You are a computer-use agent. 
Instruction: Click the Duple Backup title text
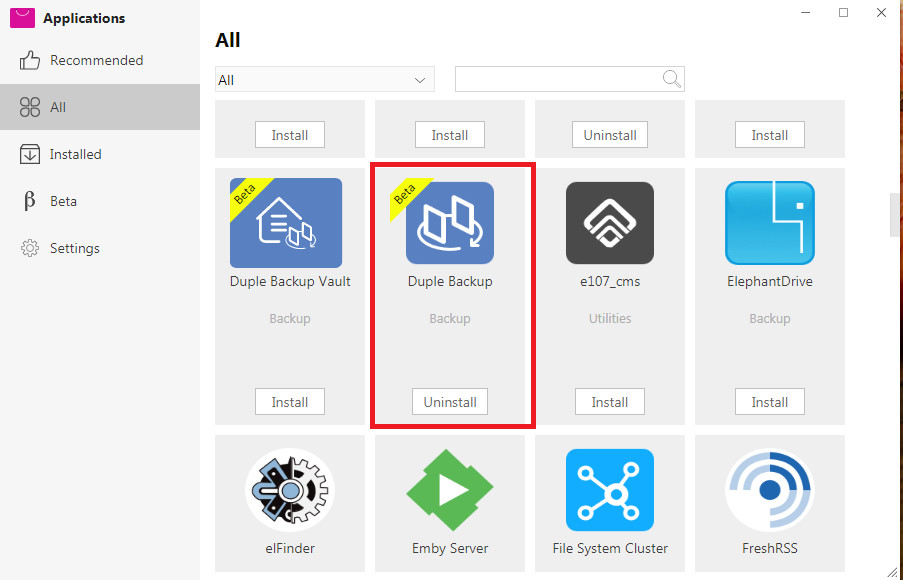[x=450, y=282]
